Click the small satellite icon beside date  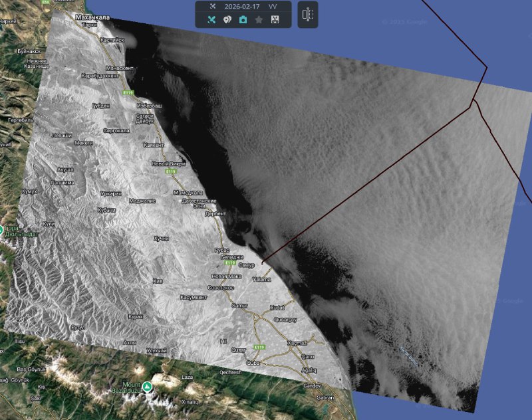coord(211,6)
